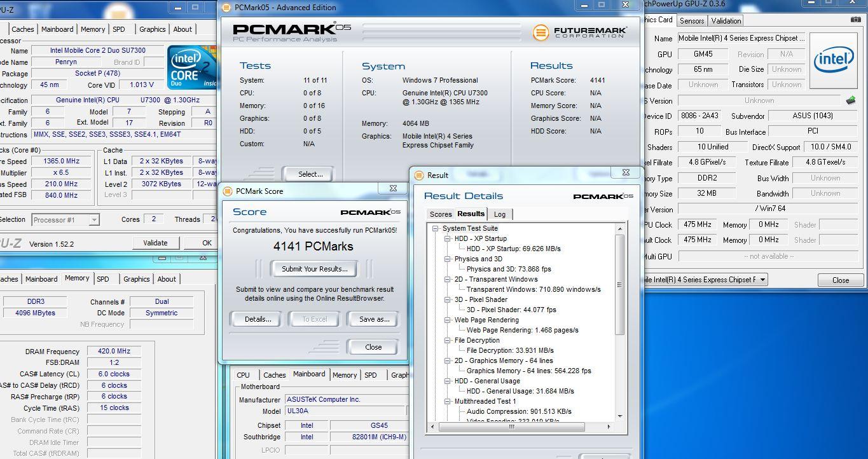Collapse the Multithreaded Test 1 node
Screen dimensions: 868x459
(448, 401)
